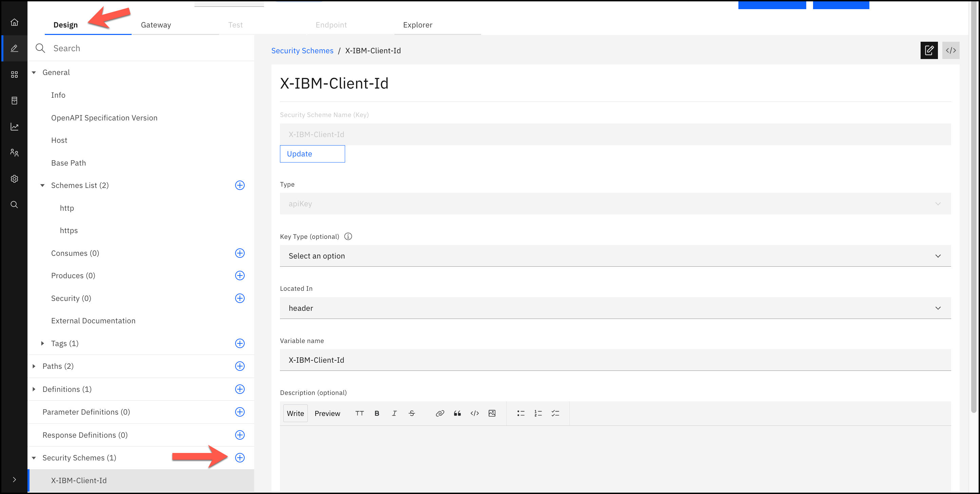Add a new Tag
Image resolution: width=980 pixels, height=494 pixels.
[240, 343]
